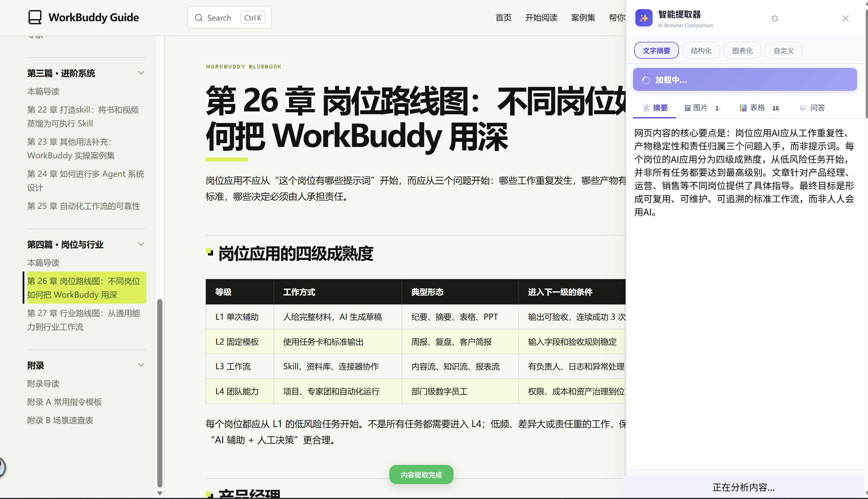The image size is (868, 499).
Task: Click the Ctrl K shortcut badge
Action: pos(253,17)
